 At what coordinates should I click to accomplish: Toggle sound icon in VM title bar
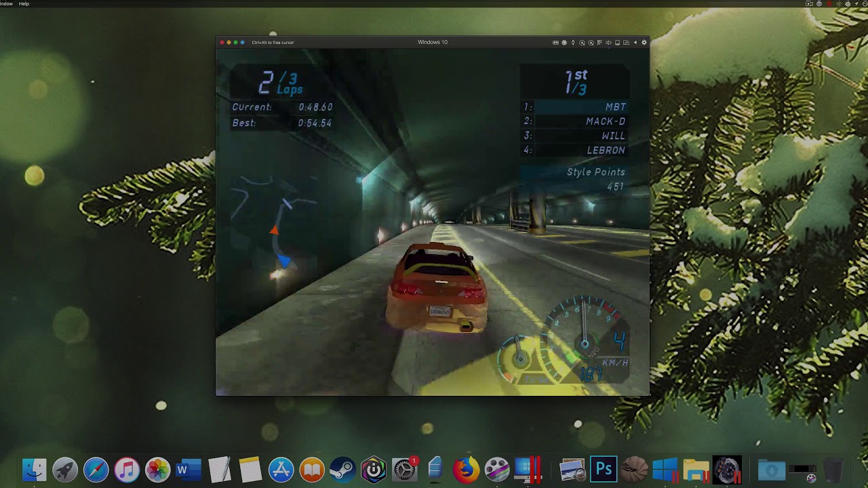[x=608, y=43]
